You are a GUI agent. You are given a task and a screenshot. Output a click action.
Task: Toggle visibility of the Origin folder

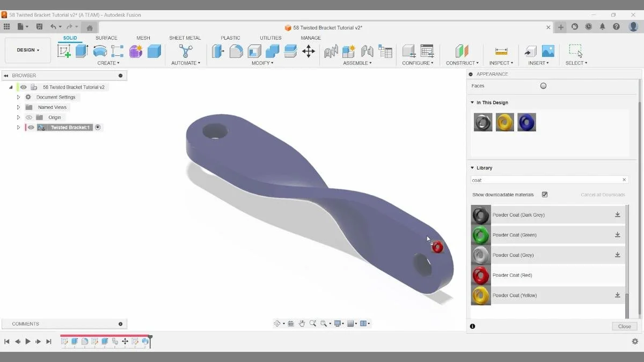point(29,117)
